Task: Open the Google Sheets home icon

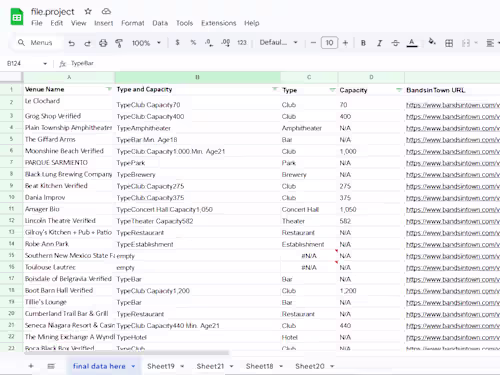Action: [17, 17]
